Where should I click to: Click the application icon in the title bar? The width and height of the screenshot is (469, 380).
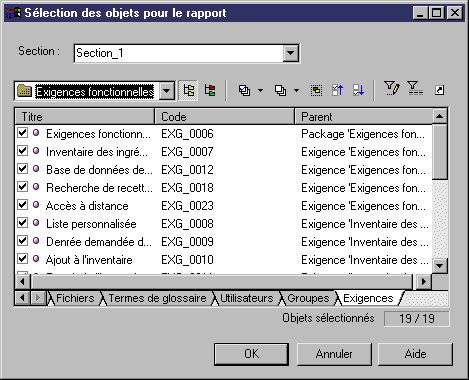click(13, 13)
